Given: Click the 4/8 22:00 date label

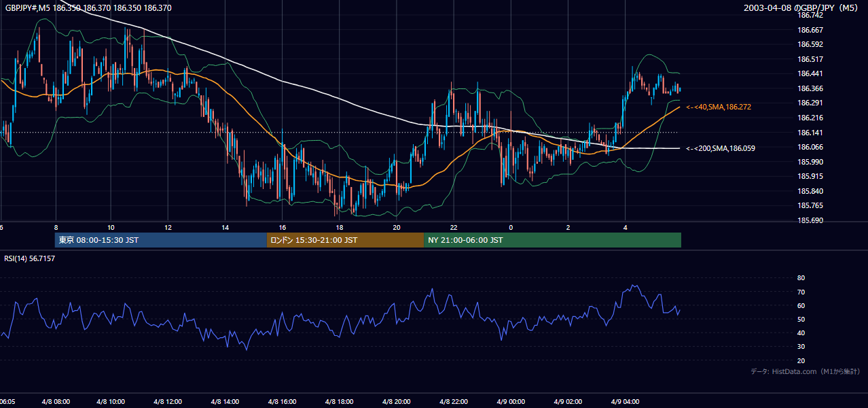Looking at the screenshot, I should pos(454,402).
